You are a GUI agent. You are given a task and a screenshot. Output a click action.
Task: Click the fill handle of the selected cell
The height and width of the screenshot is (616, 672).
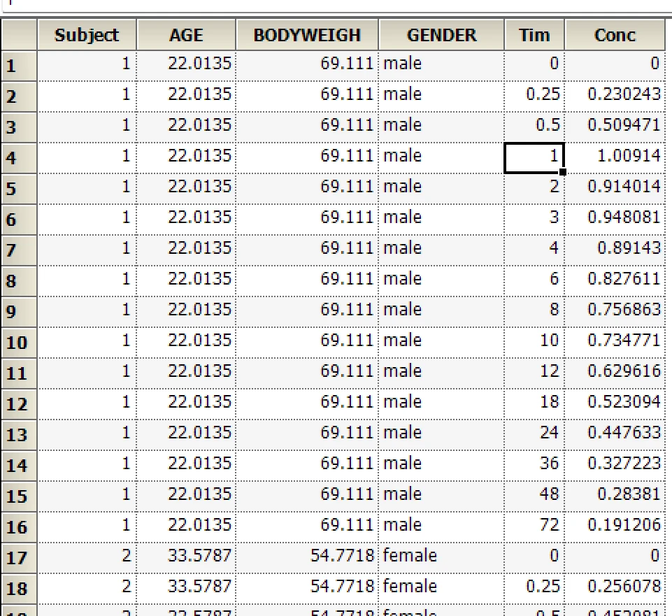pyautogui.click(x=563, y=171)
